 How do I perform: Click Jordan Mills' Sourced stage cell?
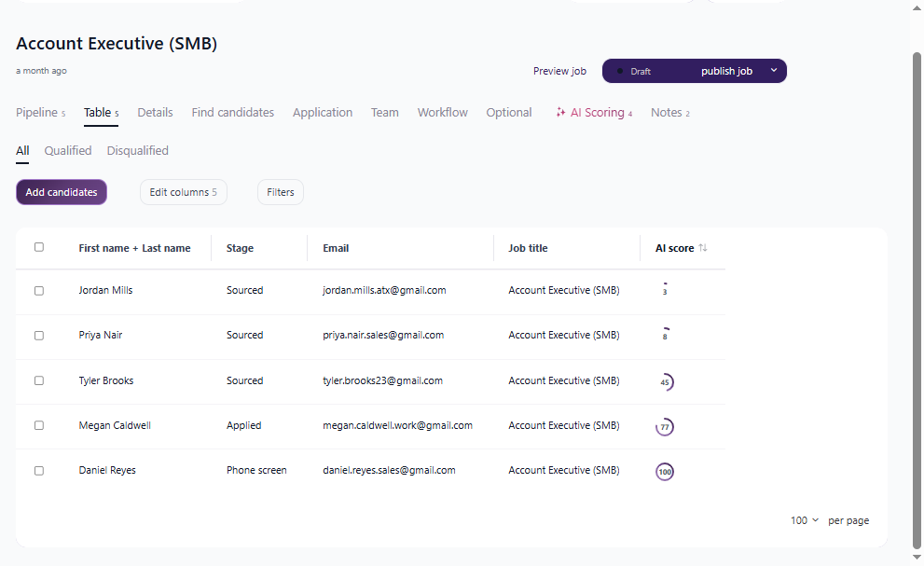[244, 290]
